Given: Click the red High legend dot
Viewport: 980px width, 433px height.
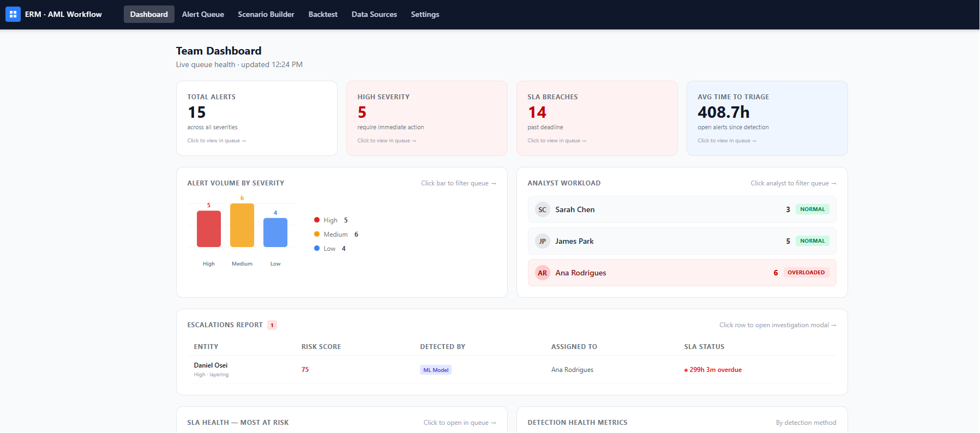Looking at the screenshot, I should [x=317, y=220].
